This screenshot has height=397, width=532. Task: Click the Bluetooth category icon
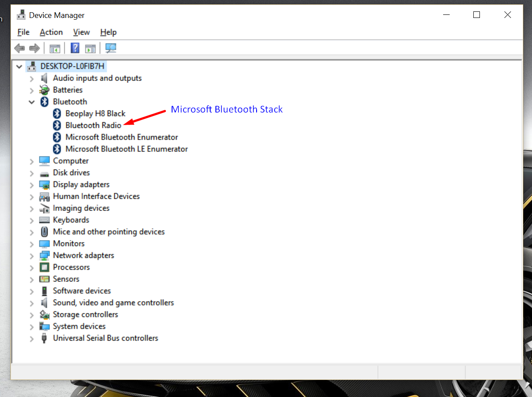44,102
